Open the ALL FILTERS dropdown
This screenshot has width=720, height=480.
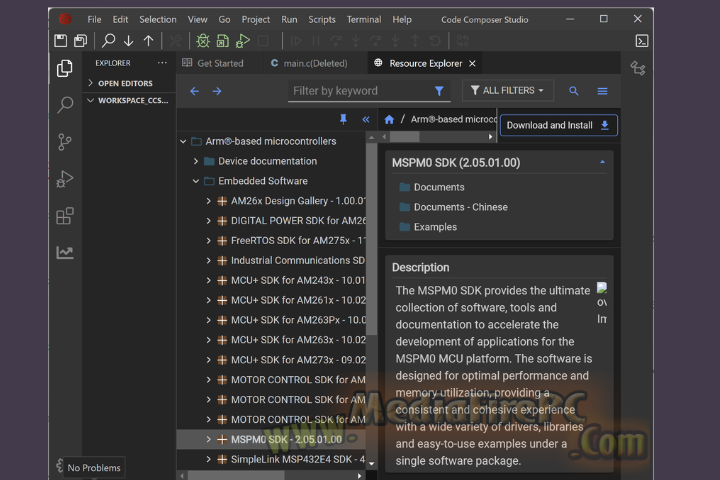[508, 90]
